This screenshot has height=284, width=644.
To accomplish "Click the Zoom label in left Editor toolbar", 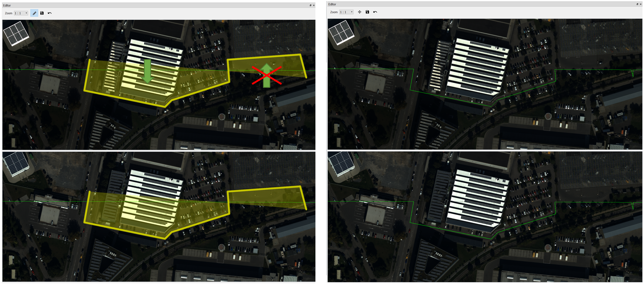I will (9, 13).
